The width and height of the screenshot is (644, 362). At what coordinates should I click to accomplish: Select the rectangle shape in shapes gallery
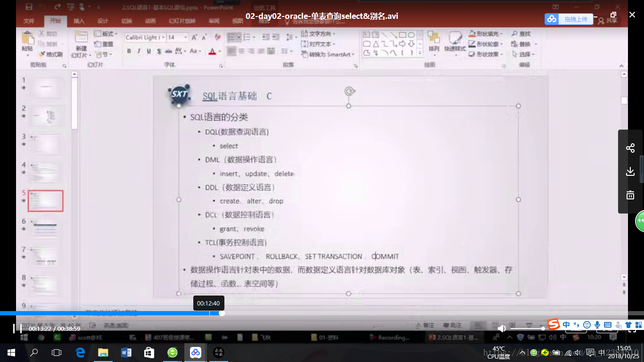403,34
